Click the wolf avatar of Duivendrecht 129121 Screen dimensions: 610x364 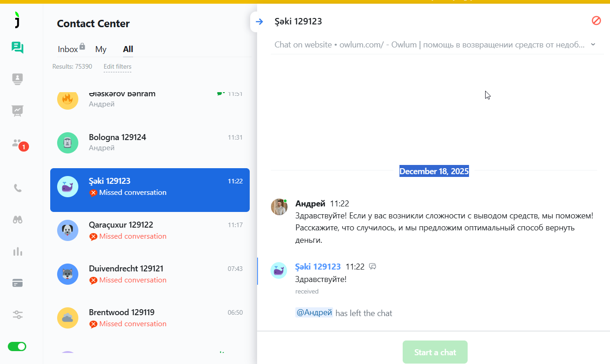tap(68, 274)
